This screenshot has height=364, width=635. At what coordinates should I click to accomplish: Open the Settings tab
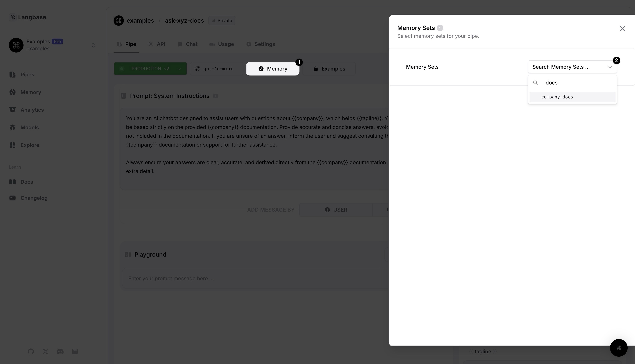261,44
